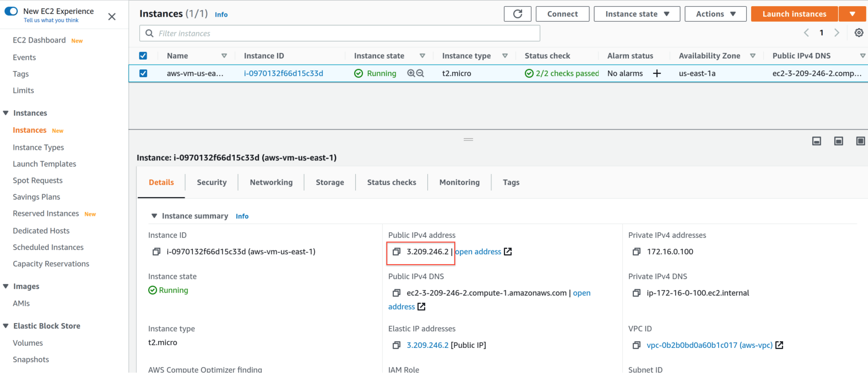Image resolution: width=868 pixels, height=378 pixels.
Task: Open the Status checks tab
Action: click(391, 182)
